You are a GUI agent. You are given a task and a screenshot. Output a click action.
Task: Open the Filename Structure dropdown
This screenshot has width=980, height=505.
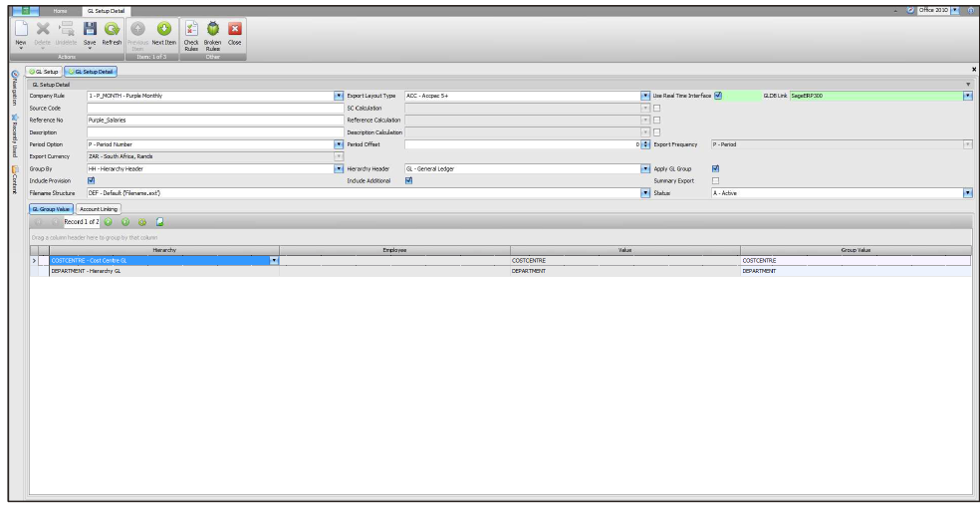pos(645,193)
